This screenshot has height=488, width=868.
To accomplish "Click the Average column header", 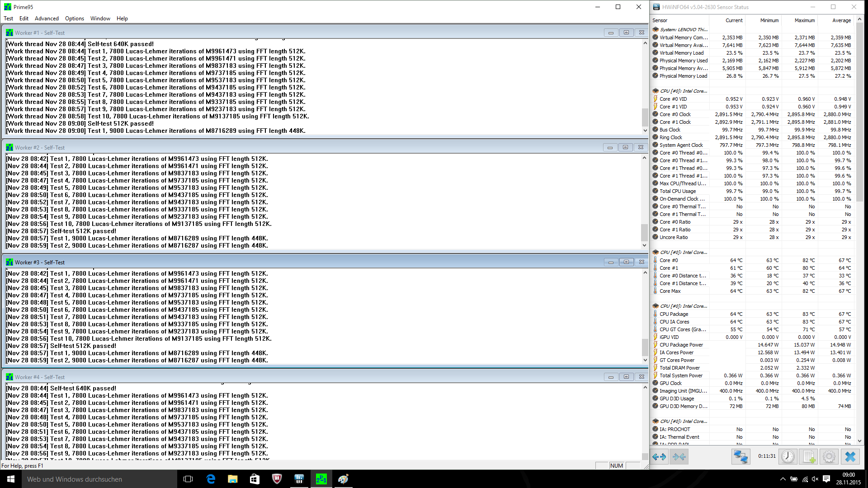I will pos(841,20).
